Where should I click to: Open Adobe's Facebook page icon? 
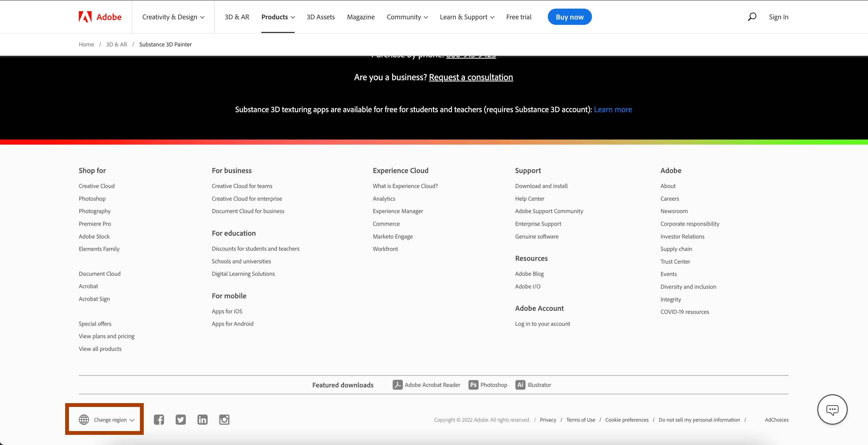(x=159, y=419)
